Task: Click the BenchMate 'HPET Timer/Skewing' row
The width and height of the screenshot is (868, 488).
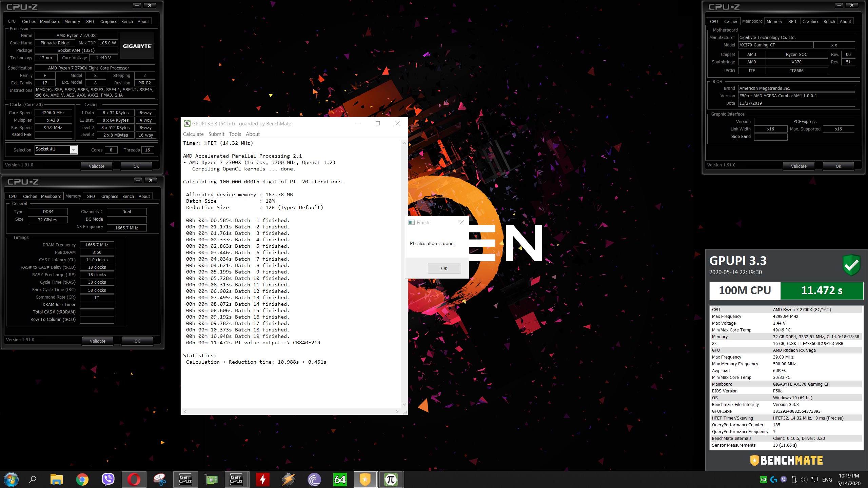Action: (786, 418)
